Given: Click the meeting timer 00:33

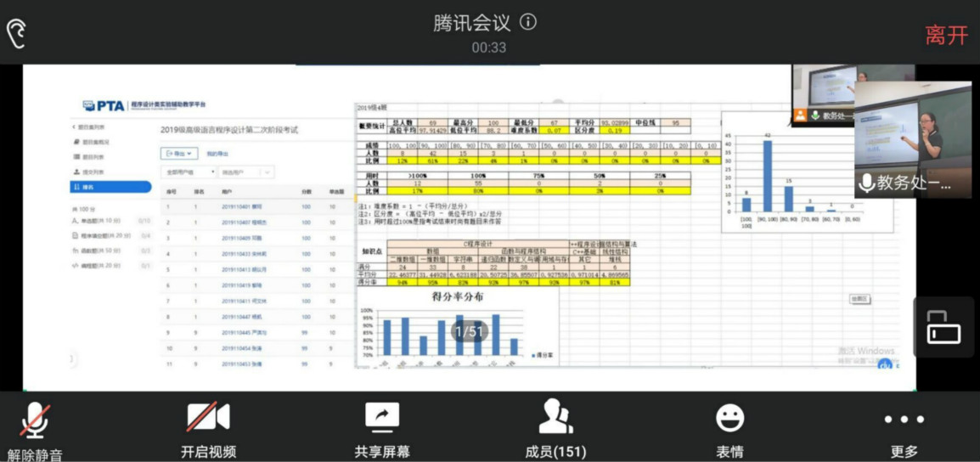Looking at the screenshot, I should click(489, 48).
